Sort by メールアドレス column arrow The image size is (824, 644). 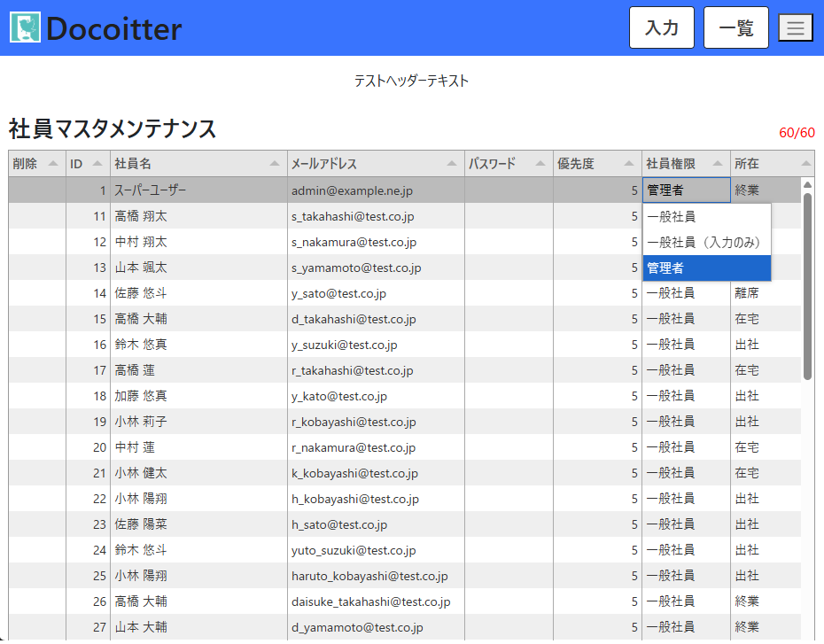tap(451, 164)
